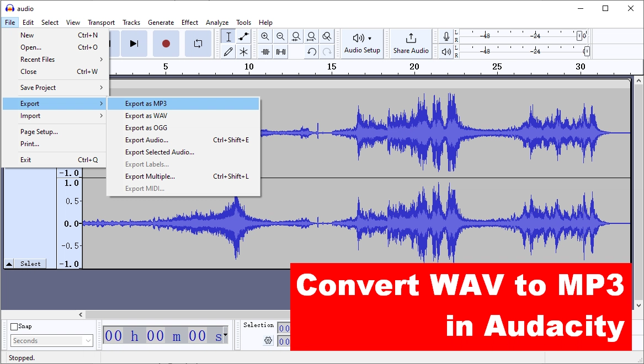Click the Zoom In icon
644x364 pixels.
[265, 36]
